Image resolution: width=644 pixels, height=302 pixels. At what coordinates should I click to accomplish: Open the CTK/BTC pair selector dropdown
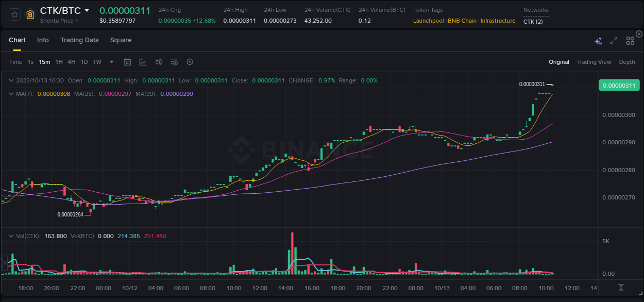(x=87, y=10)
